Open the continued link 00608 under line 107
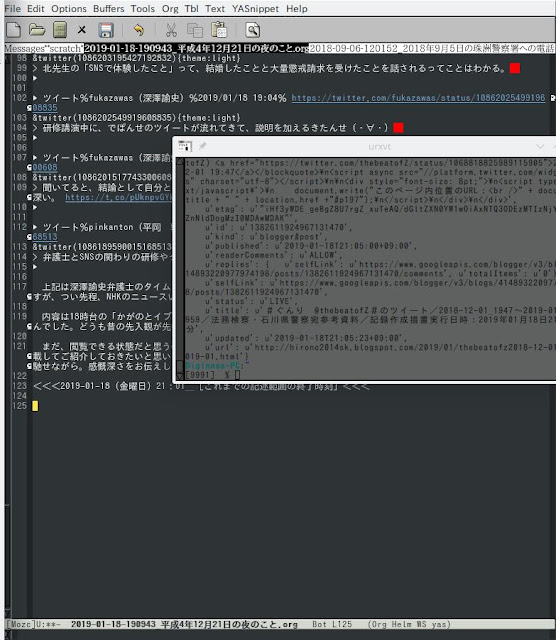 tap(45, 167)
